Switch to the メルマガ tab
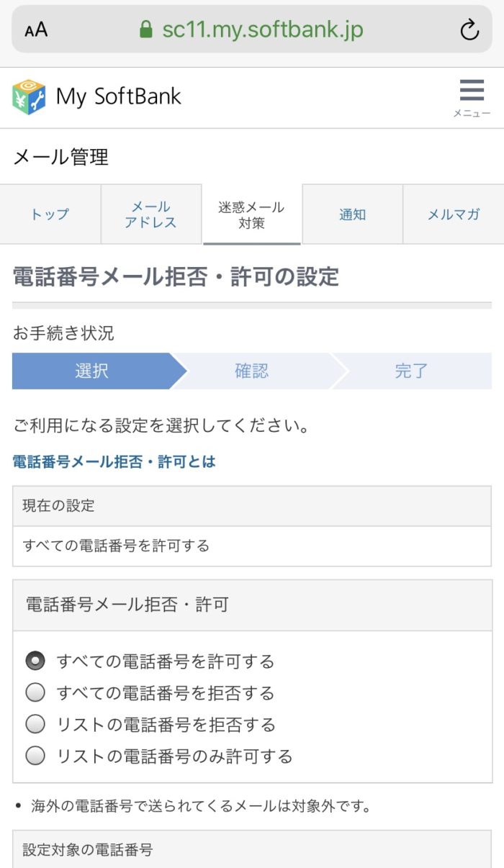This screenshot has width=504, height=868. 454,214
